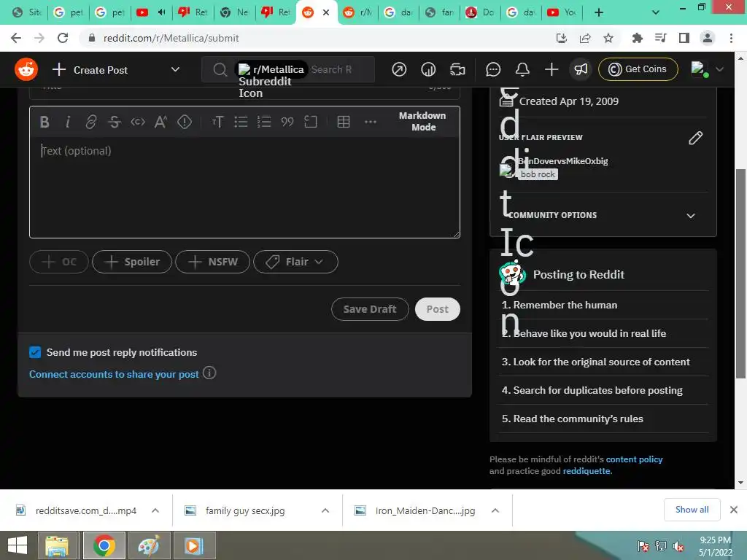Toggle the NSFW tag
Screen dimensions: 747x560
click(212, 262)
